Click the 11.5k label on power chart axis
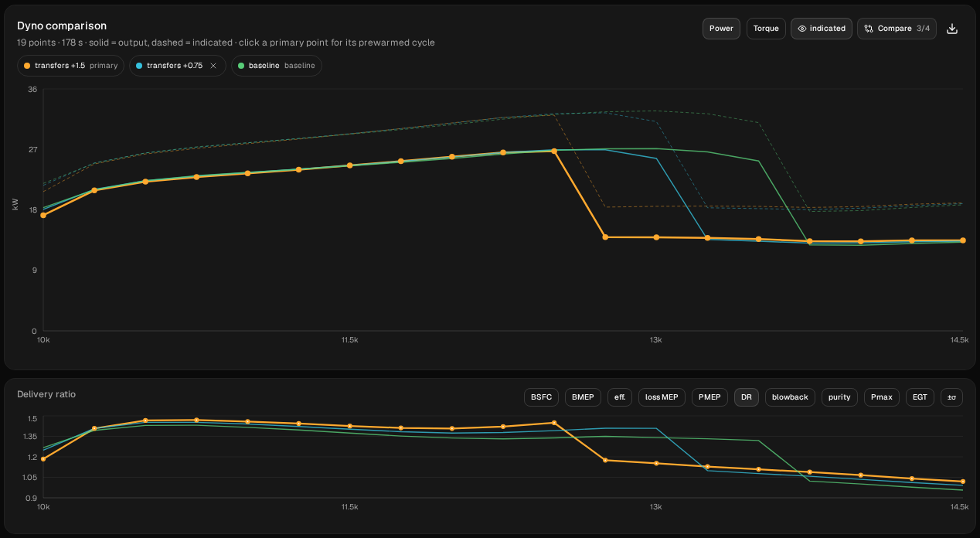 click(x=349, y=340)
